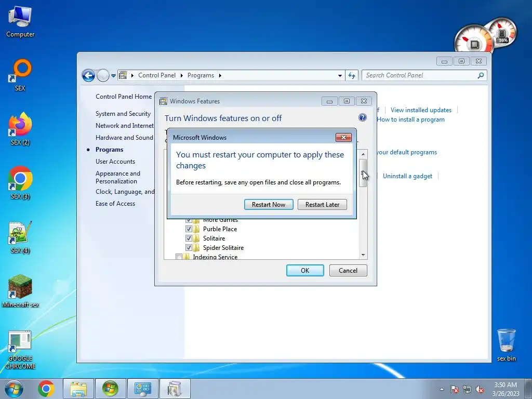The width and height of the screenshot is (532, 399).
Task: Switch to Control Panel taskbar button
Action: point(142,389)
